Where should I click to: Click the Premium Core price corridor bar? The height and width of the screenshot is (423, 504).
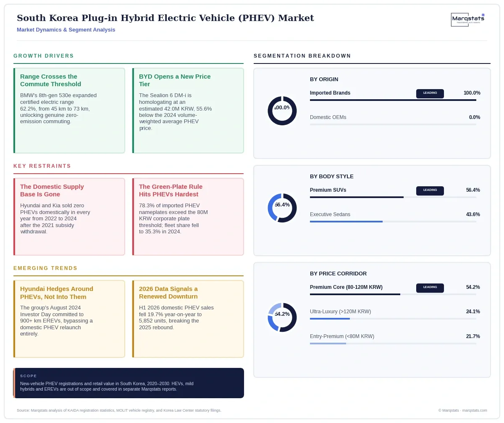pyautogui.click(x=393, y=294)
